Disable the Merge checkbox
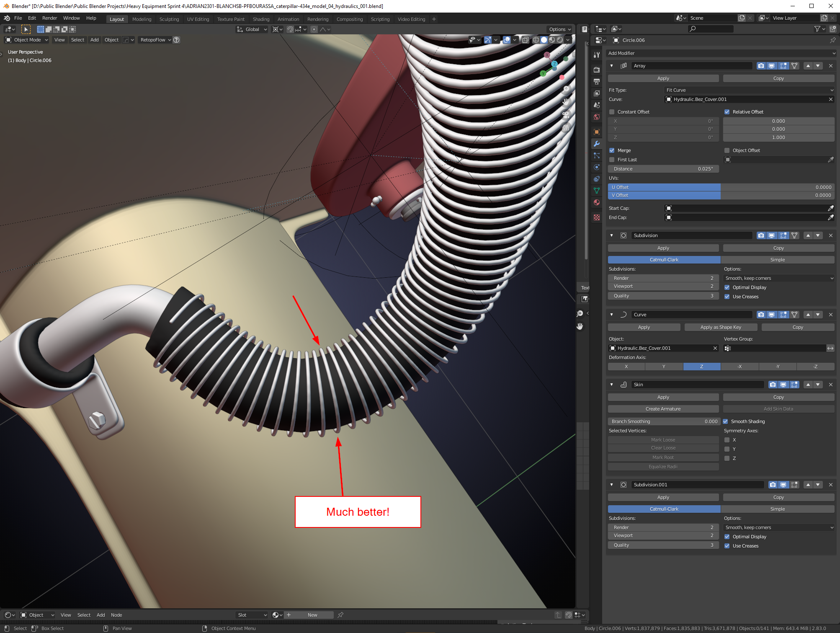 click(612, 150)
